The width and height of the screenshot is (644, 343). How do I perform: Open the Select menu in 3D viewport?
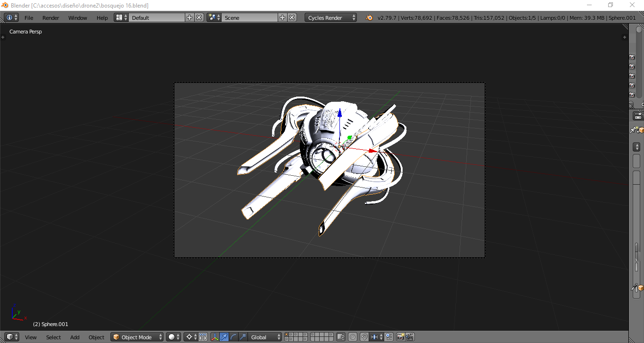pyautogui.click(x=53, y=337)
